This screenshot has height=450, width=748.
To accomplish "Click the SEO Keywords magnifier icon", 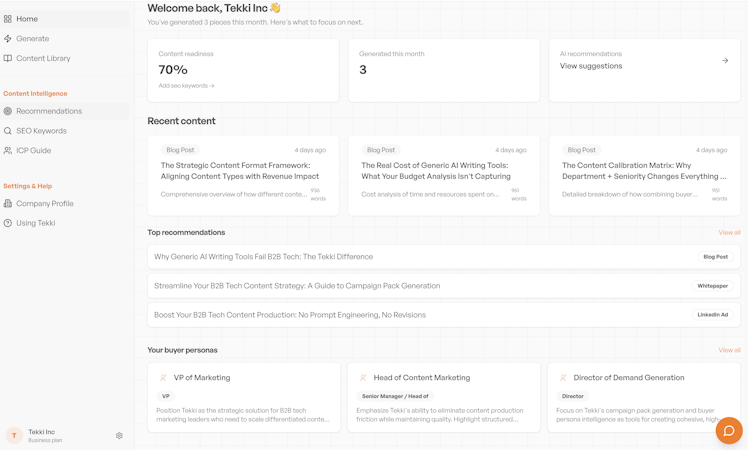I will tap(8, 131).
